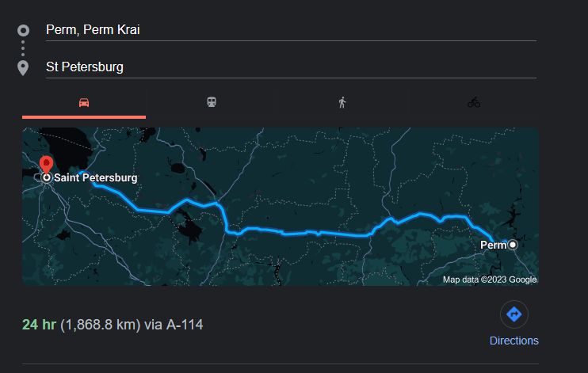
Task: Switch to the public transit mode
Action: (212, 103)
